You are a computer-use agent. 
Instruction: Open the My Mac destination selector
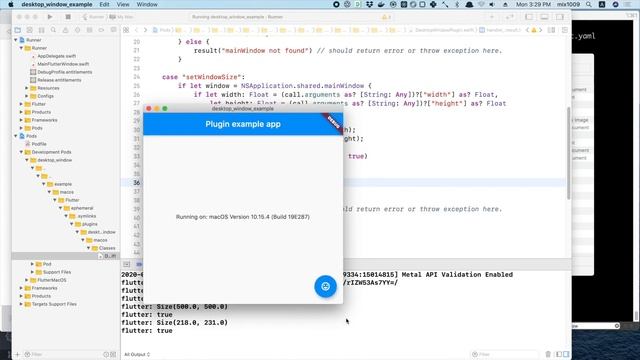point(122,17)
